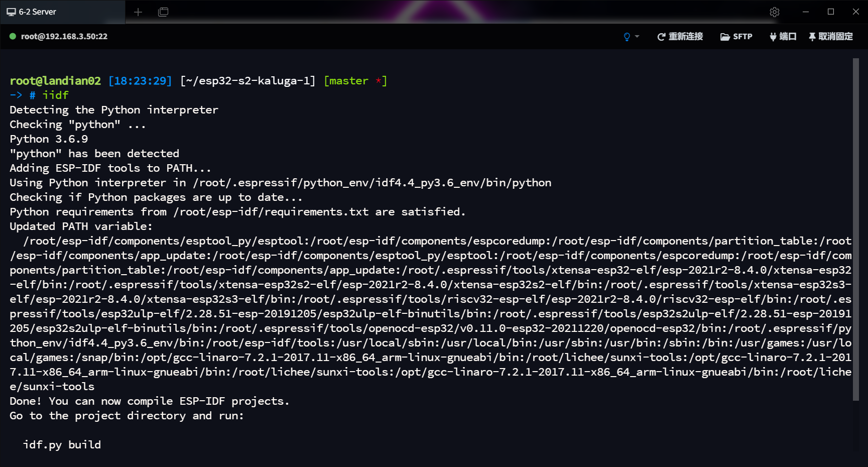Click the root@192.168.3.50:22 host label
Viewport: 868px width, 467px height.
(64, 36)
